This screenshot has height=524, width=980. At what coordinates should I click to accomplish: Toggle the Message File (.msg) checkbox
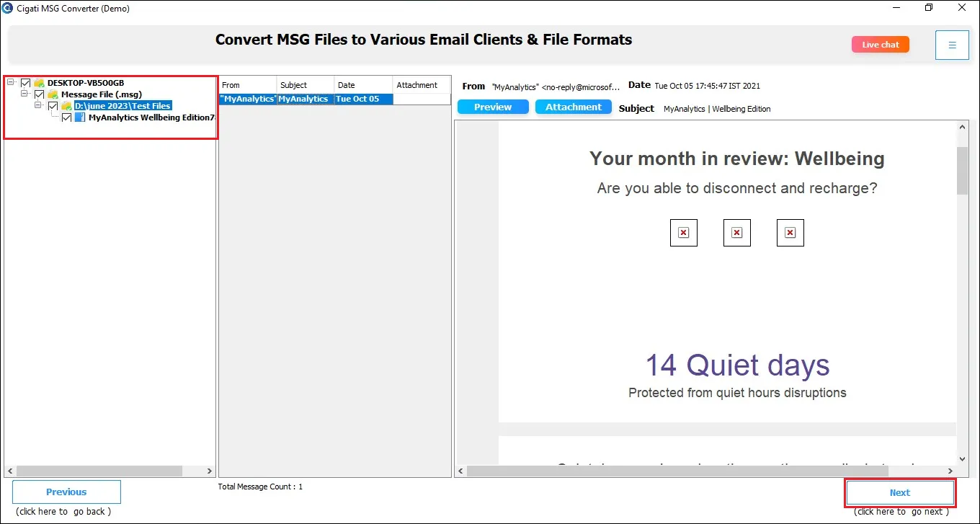[x=40, y=94]
